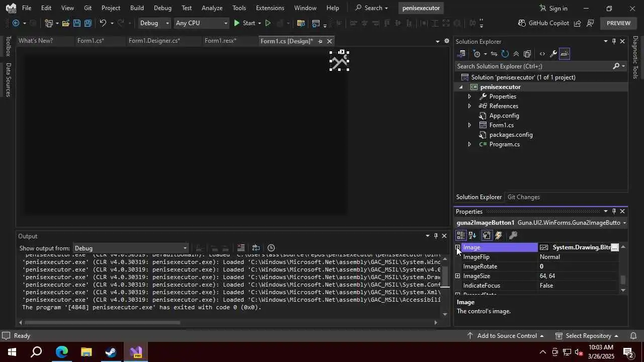
Task: Click the Sync with Active Document icon
Action: [494, 54]
